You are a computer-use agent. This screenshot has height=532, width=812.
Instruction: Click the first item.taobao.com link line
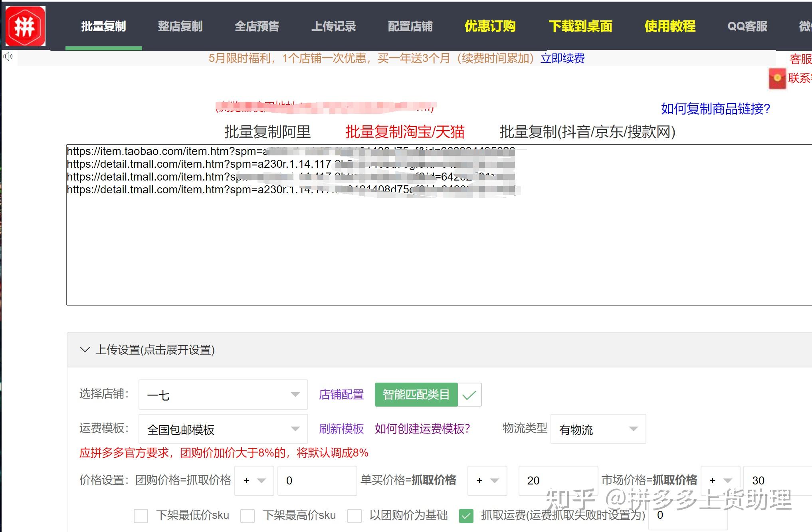tap(291, 151)
